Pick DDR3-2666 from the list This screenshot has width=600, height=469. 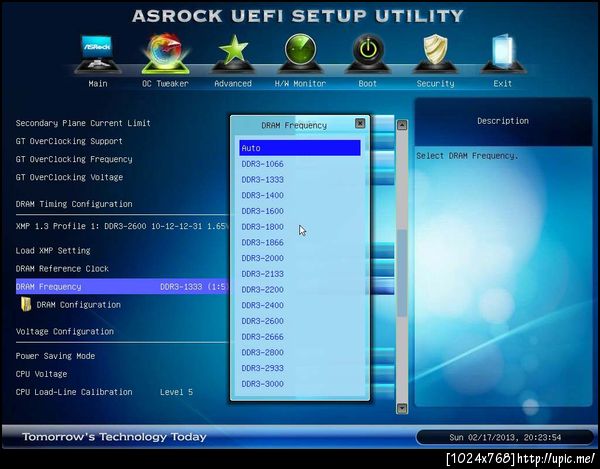point(262,336)
